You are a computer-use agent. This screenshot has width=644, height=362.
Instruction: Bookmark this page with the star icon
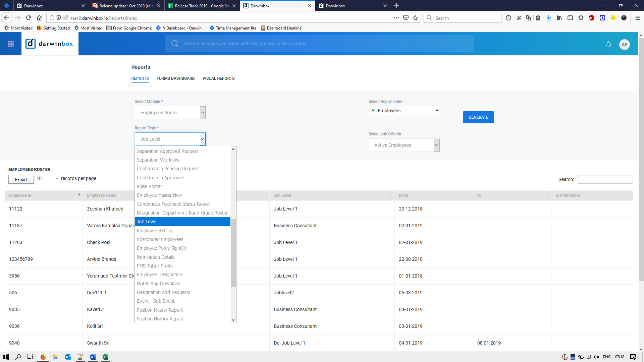point(415,18)
